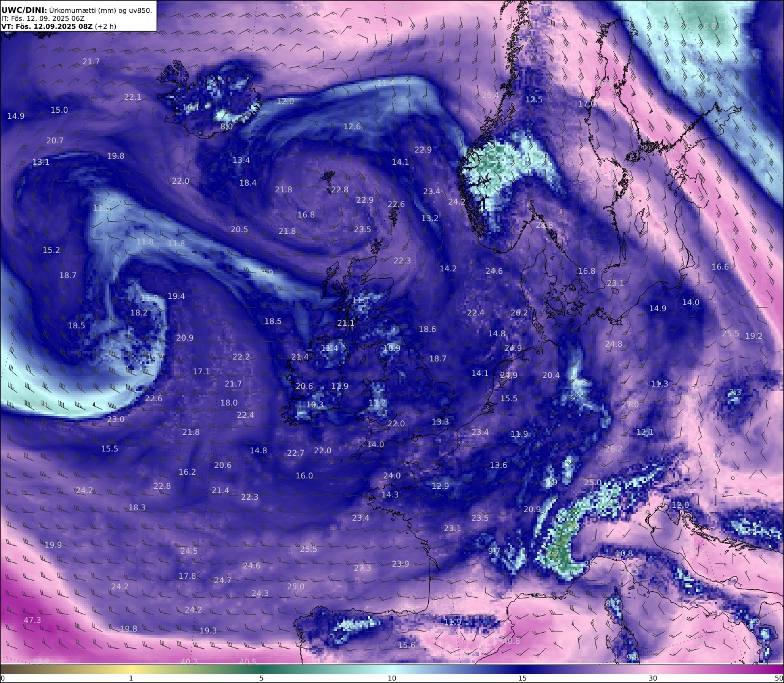This screenshot has width=784, height=683.
Task: Click the 27.0 map value
Action: click(630, 405)
